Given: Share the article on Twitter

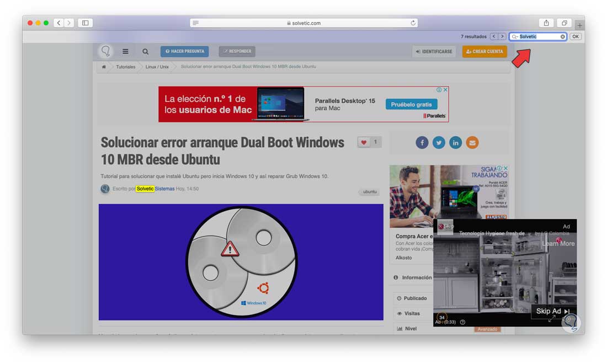Looking at the screenshot, I should pyautogui.click(x=439, y=143).
